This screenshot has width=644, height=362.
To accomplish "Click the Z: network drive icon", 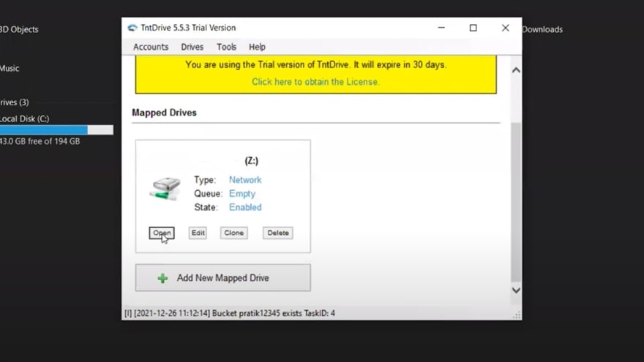I will pyautogui.click(x=165, y=189).
